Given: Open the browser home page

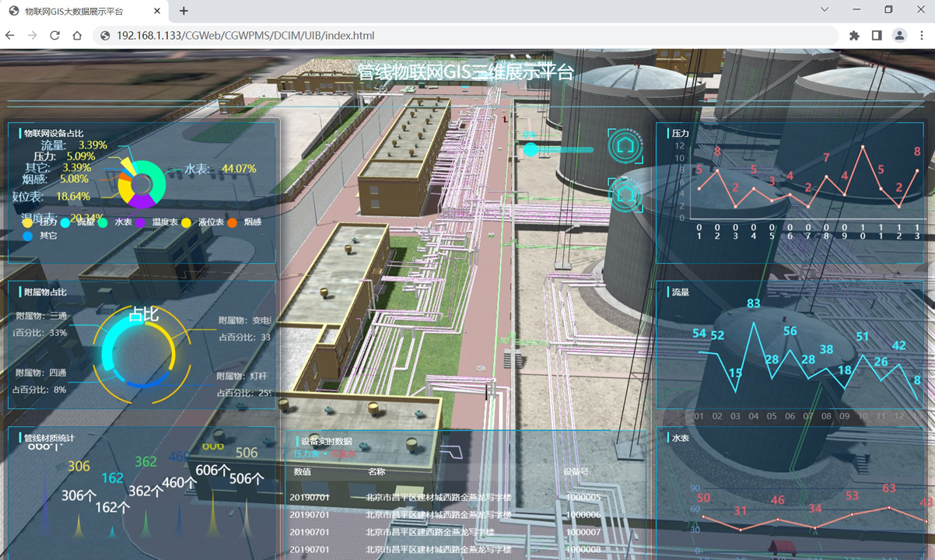Looking at the screenshot, I should [x=77, y=35].
